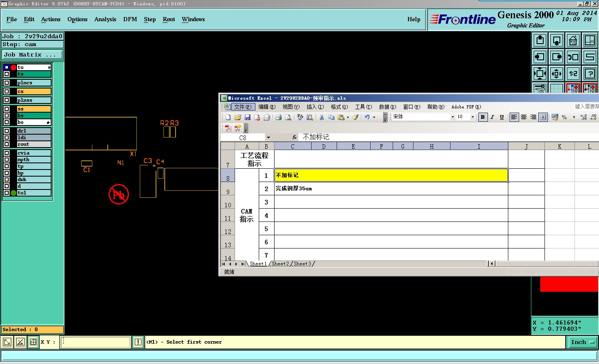Click the Merge and Center icon
Image resolution: width=599 pixels, height=364 pixels.
coord(543,117)
